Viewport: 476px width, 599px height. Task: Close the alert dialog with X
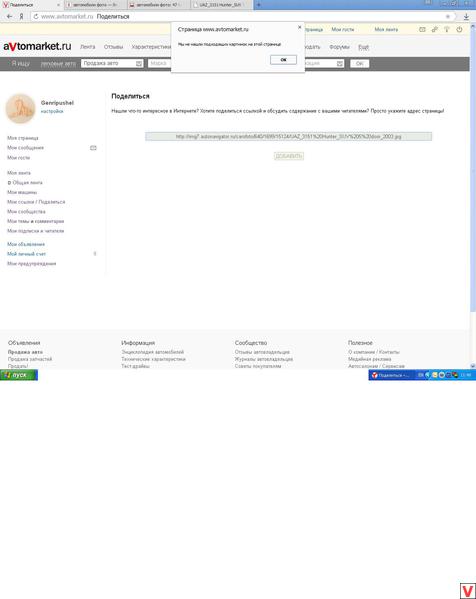[300, 27]
